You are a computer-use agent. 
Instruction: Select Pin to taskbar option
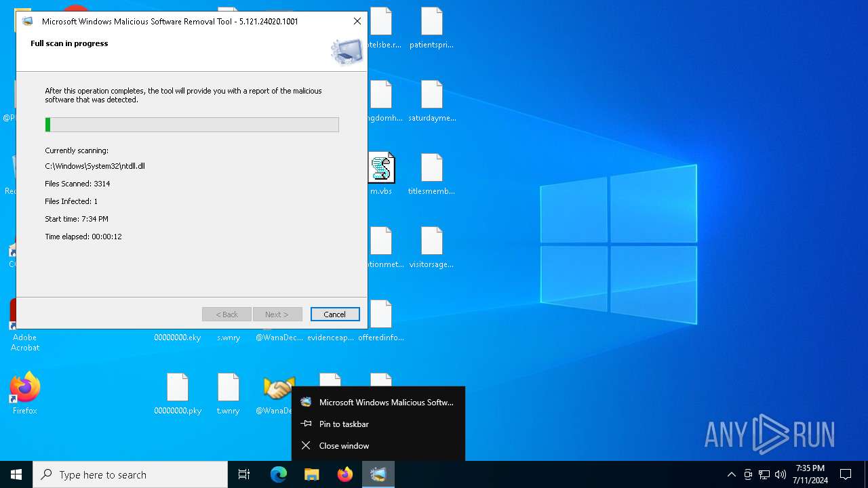pyautogui.click(x=378, y=424)
